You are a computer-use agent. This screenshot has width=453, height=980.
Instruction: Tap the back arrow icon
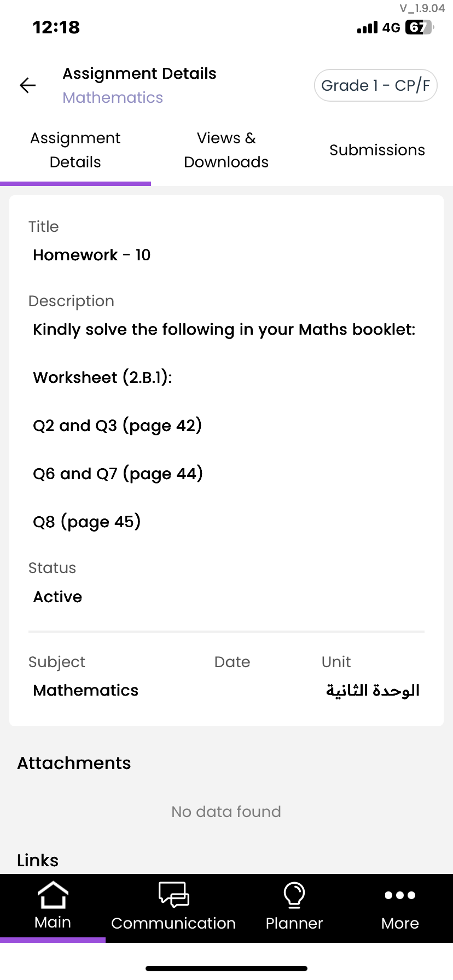pyautogui.click(x=28, y=85)
